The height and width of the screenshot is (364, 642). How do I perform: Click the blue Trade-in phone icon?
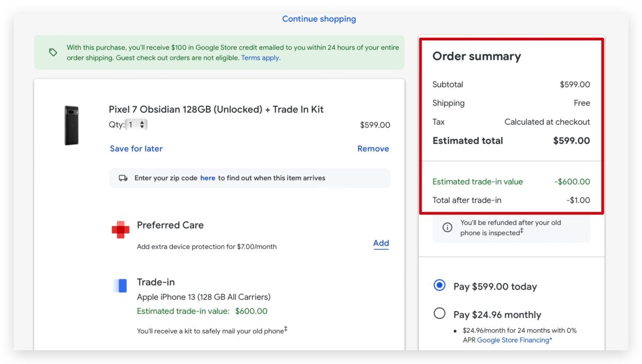(120, 286)
